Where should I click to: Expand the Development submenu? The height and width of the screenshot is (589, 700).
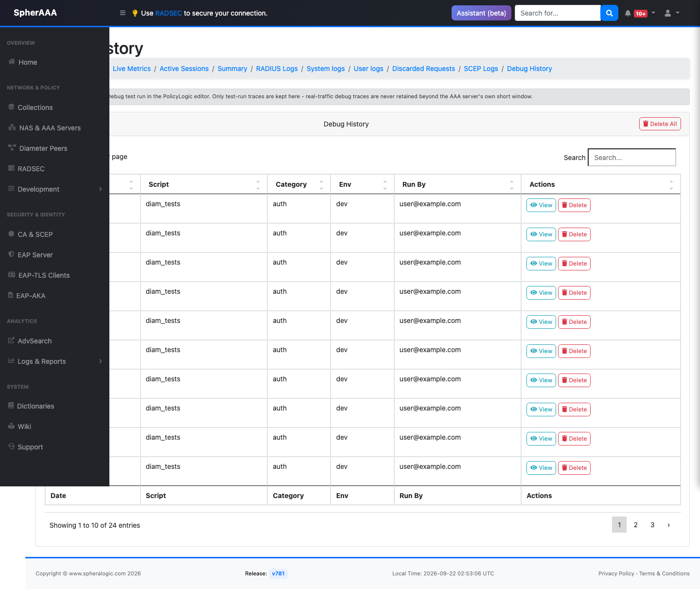(54, 189)
